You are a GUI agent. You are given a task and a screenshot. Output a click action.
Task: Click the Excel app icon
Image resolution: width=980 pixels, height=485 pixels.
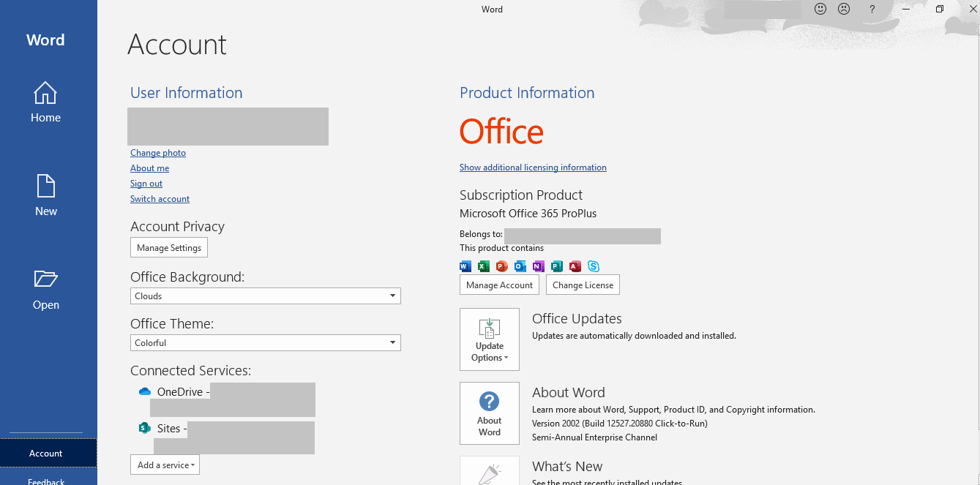[484, 266]
